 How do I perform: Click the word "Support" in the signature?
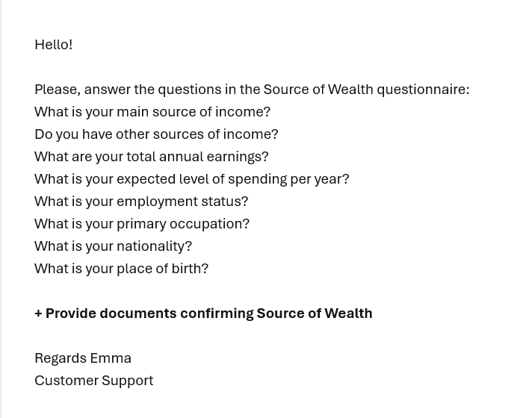[128, 381]
